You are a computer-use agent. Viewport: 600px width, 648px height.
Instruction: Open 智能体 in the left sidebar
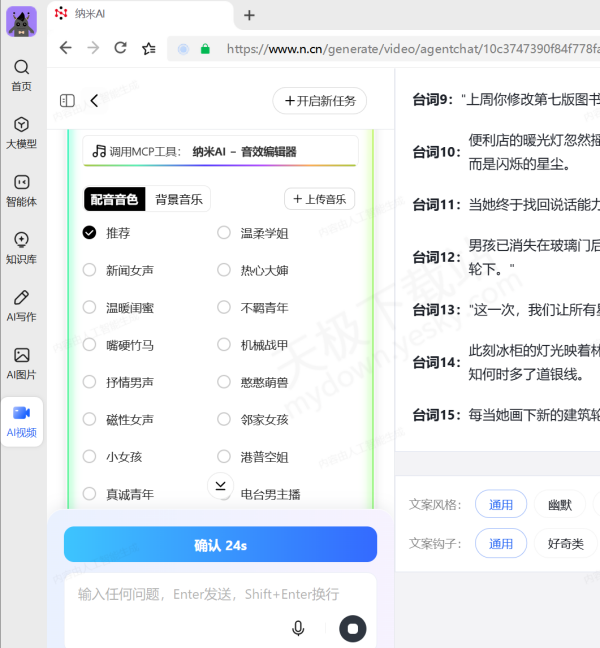(x=21, y=183)
